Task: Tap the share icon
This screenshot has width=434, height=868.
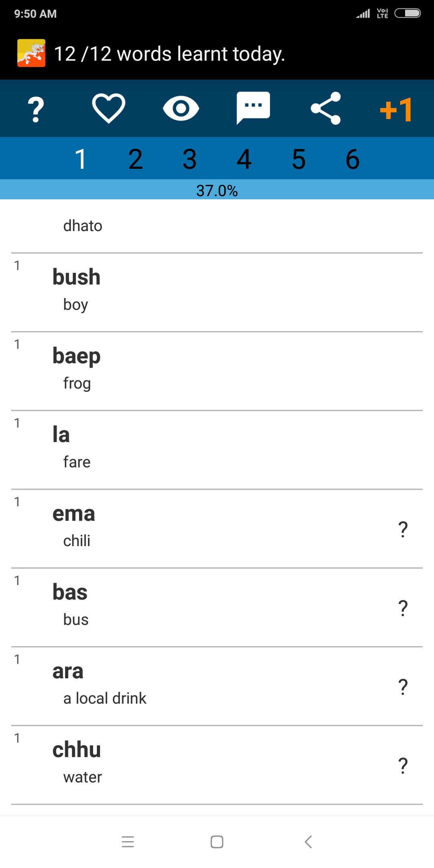Action: [325, 108]
